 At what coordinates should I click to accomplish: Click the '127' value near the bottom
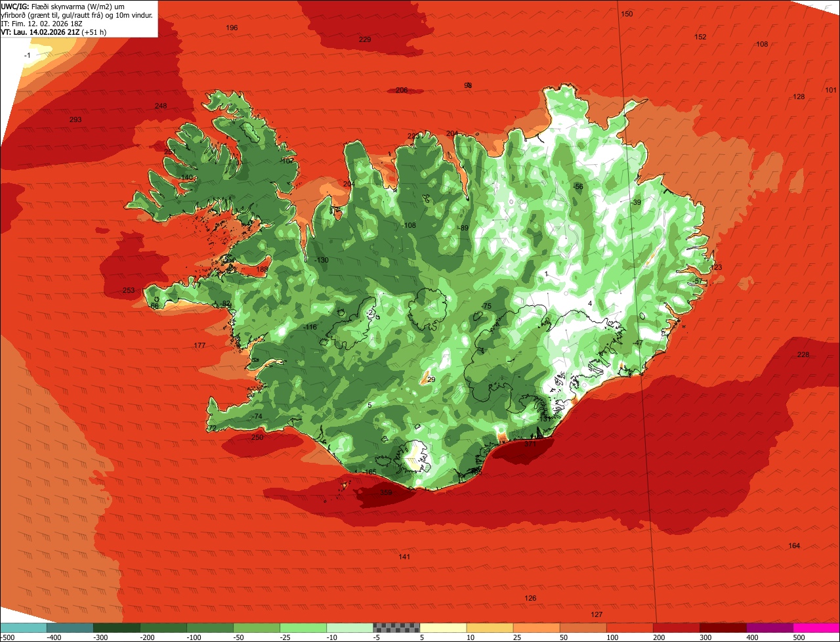click(x=597, y=614)
